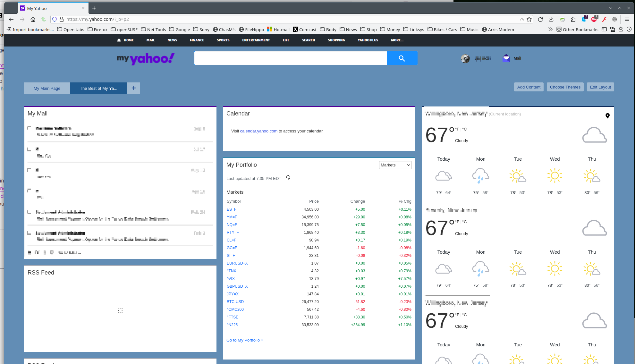Open the BTC-USD symbol link

click(x=235, y=302)
